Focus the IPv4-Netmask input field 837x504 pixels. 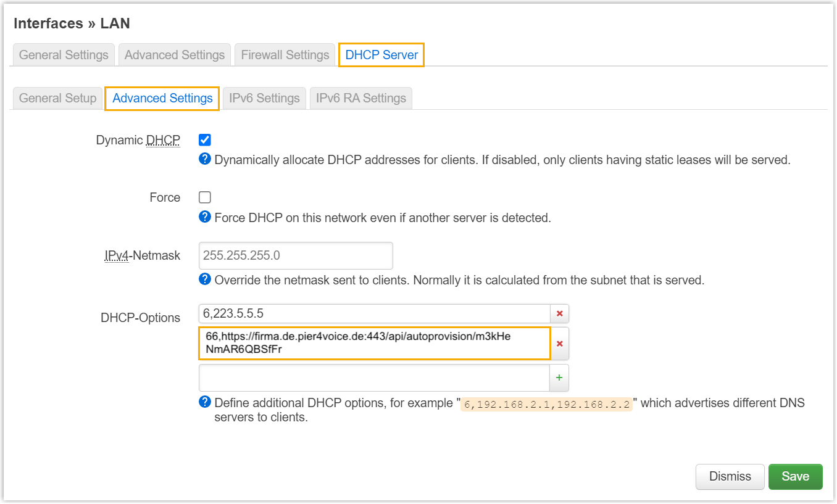point(296,255)
